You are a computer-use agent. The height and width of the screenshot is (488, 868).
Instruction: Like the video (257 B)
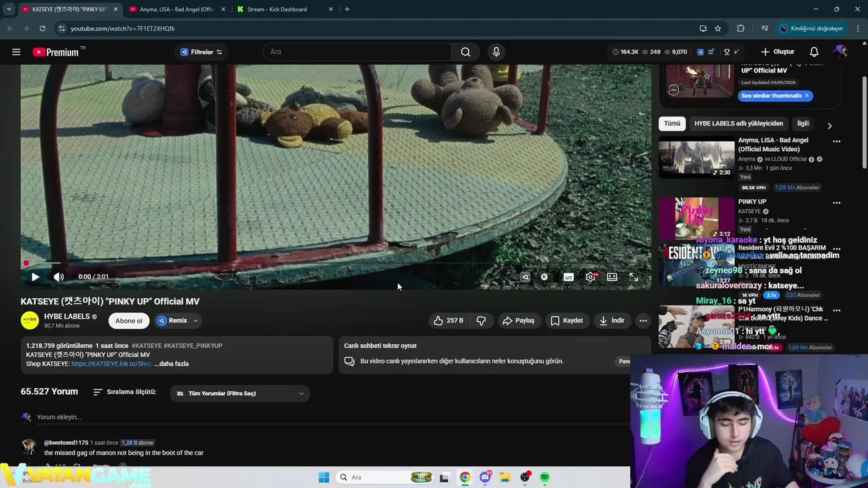tap(448, 321)
